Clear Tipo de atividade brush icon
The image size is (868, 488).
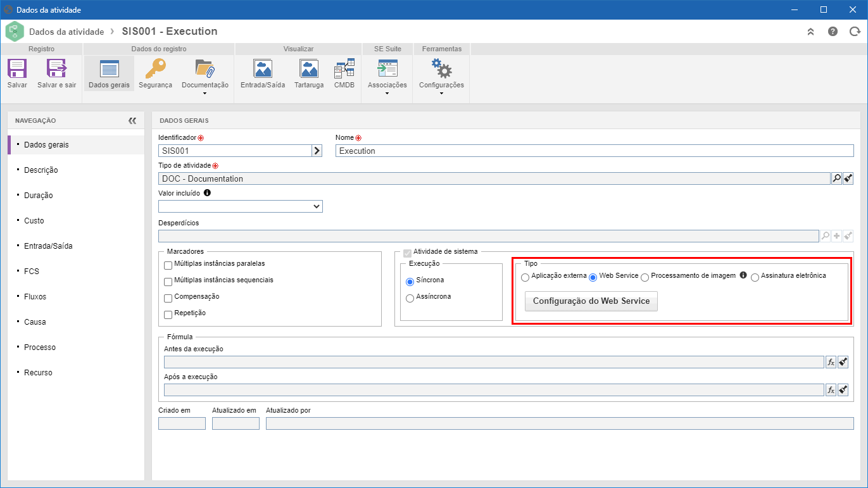848,178
